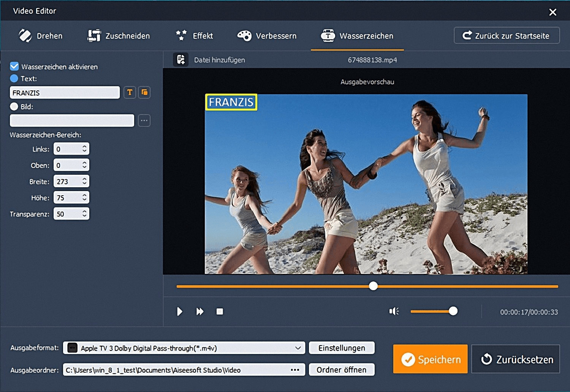Image resolution: width=570 pixels, height=392 pixels.
Task: Open the text color picker icon
Action: point(144,92)
